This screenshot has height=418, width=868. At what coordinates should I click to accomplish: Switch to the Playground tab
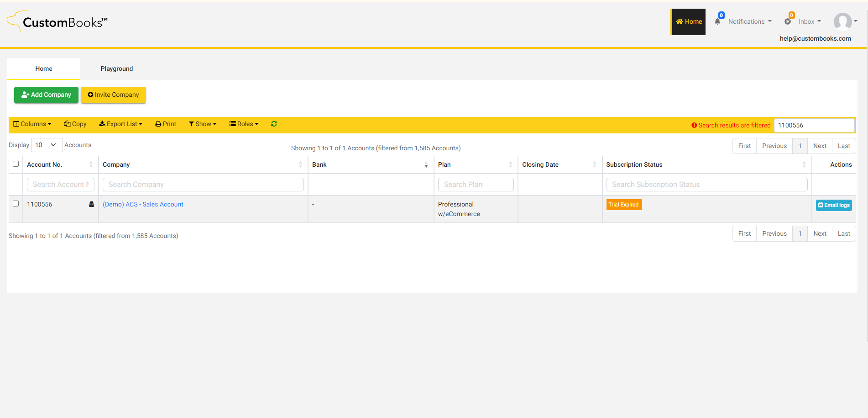(117, 69)
